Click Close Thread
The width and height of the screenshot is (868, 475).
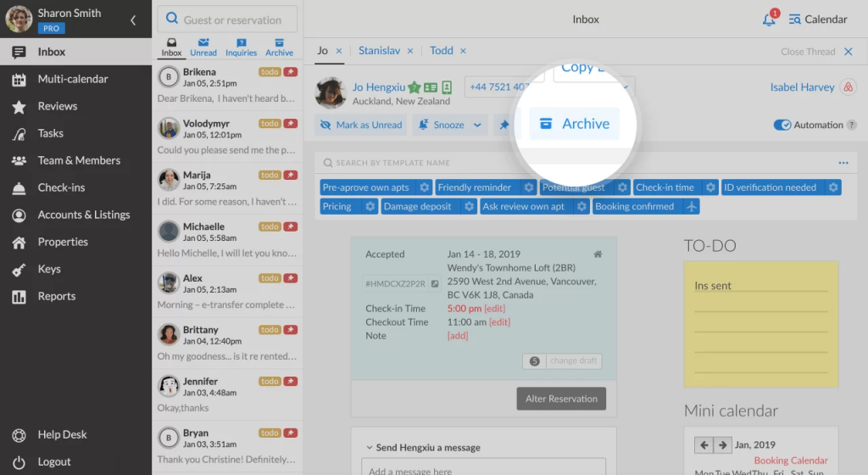816,52
